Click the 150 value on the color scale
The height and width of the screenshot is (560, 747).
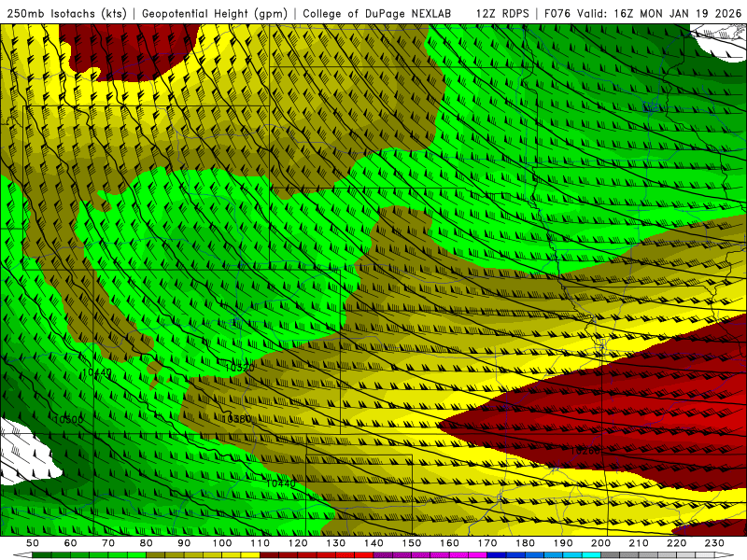412,543
